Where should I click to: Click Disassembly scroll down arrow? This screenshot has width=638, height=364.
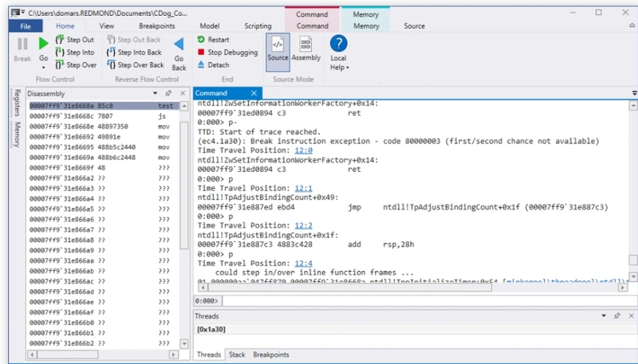click(184, 343)
